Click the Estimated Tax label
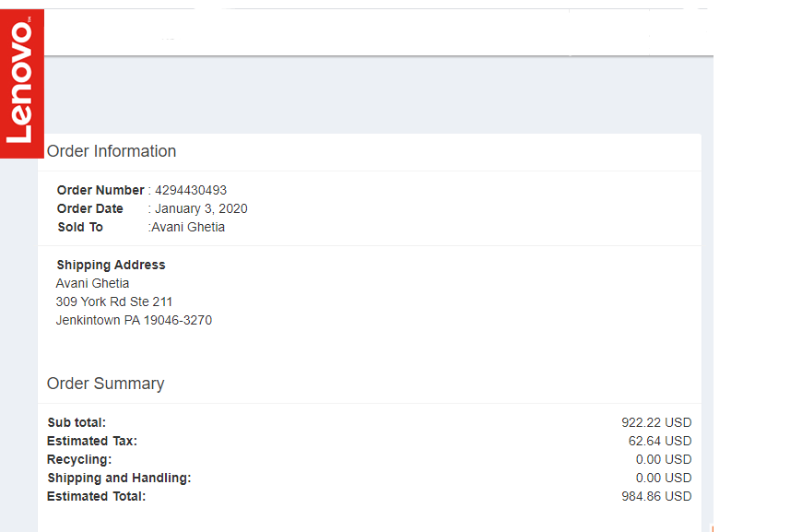The width and height of the screenshot is (802, 532). [92, 441]
